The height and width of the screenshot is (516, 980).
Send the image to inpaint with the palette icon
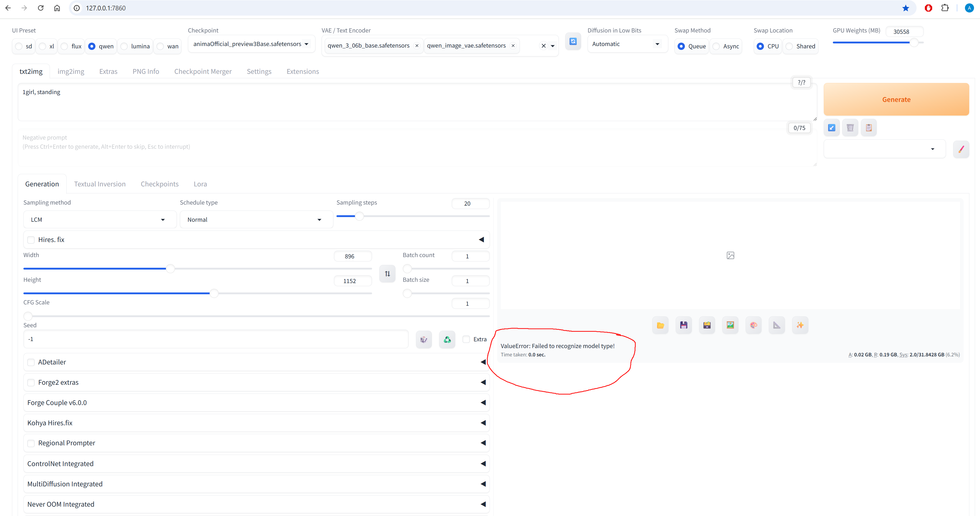tap(754, 325)
